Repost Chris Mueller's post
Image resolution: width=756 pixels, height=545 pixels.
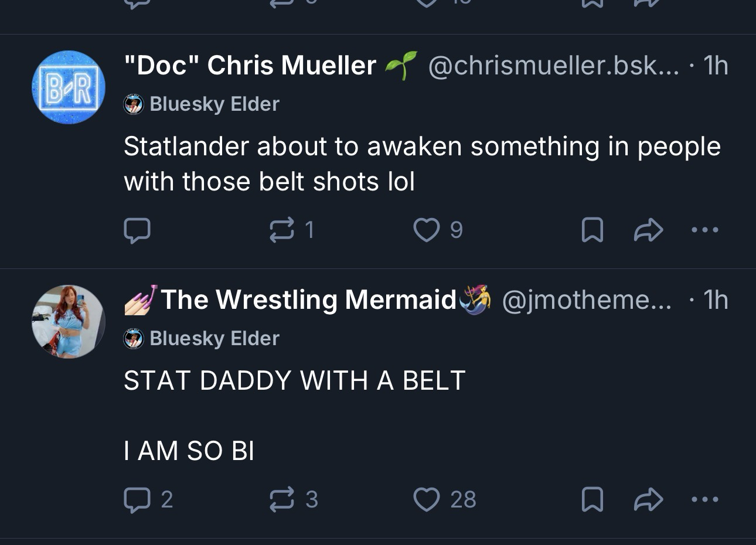tap(282, 230)
